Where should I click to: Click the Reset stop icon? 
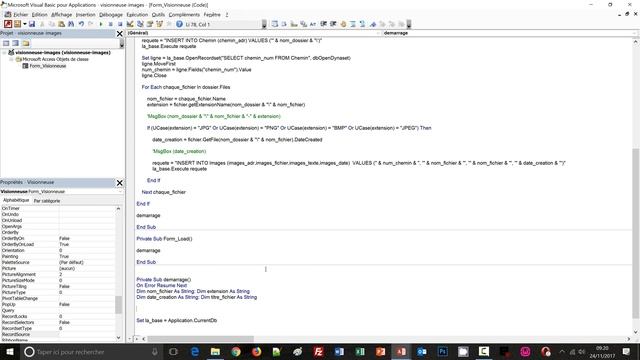(x=120, y=24)
